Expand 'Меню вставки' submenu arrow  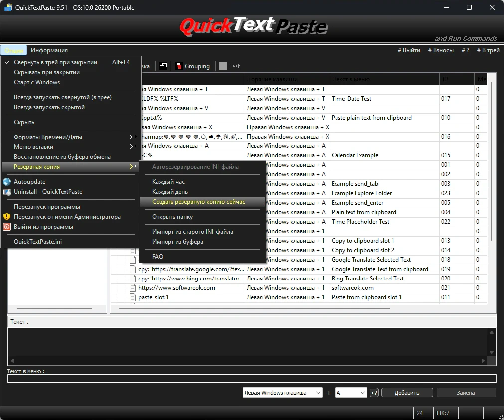pos(131,147)
